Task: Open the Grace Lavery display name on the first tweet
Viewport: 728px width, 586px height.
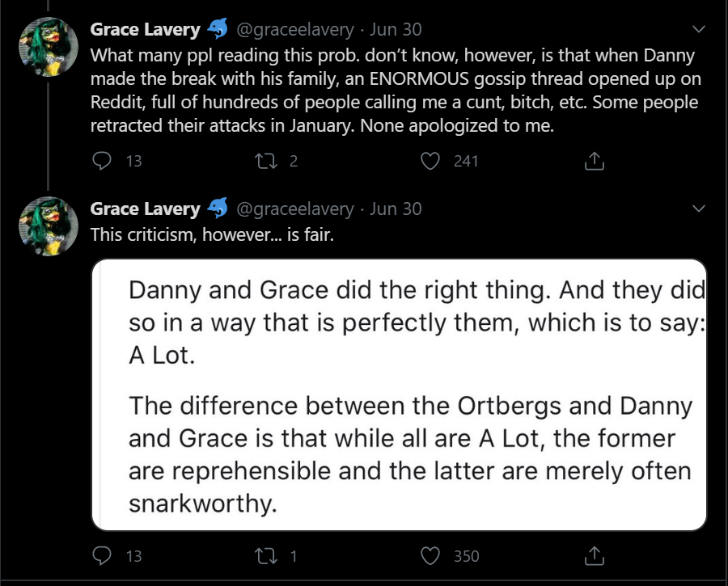Action: [146, 29]
